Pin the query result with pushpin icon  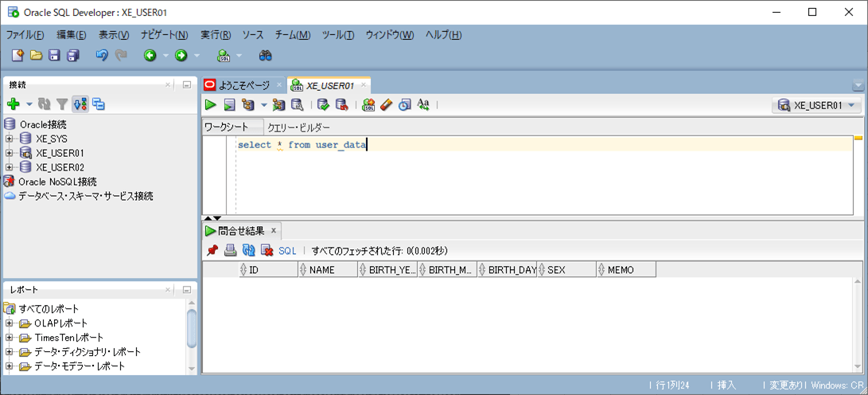tap(212, 250)
